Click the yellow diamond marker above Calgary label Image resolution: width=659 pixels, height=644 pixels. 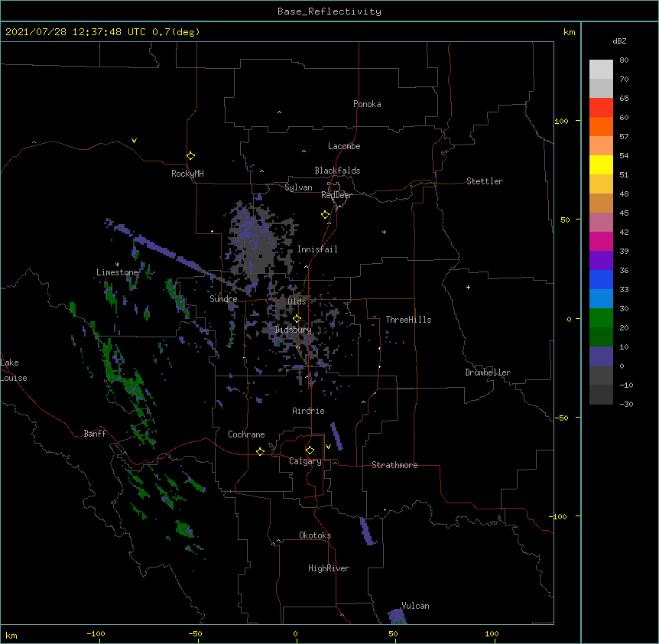click(x=310, y=450)
